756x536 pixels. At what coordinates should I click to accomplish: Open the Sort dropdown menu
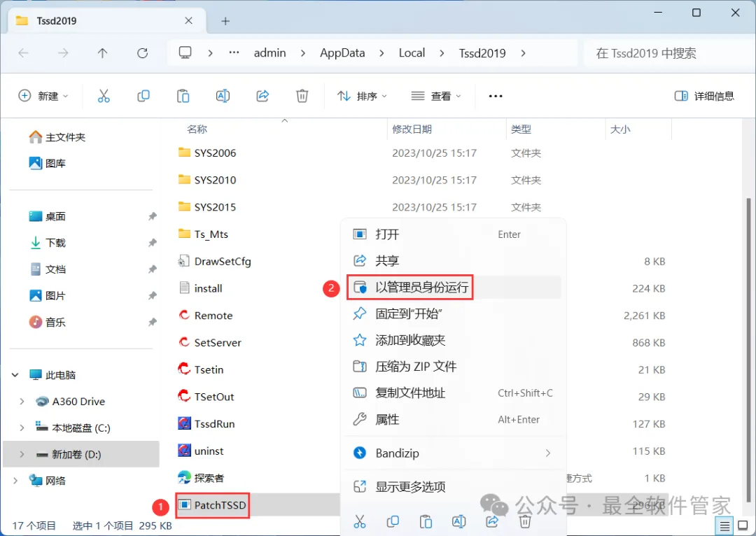pyautogui.click(x=362, y=96)
